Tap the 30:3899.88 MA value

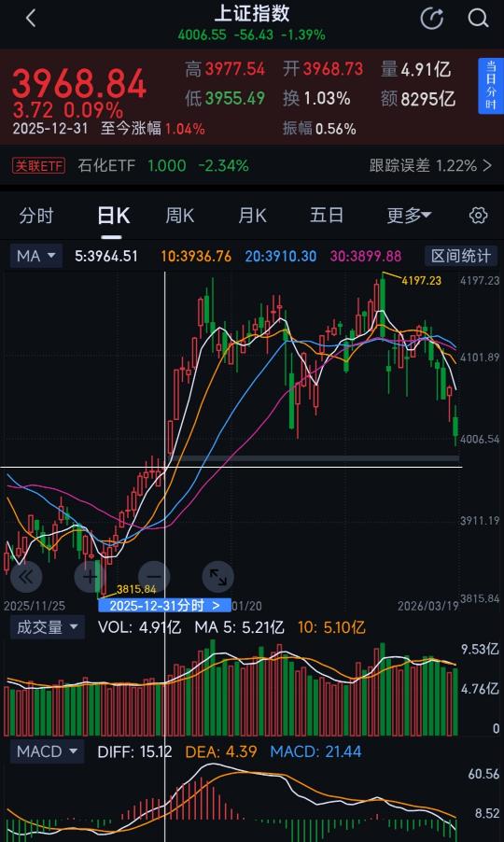pyautogui.click(x=366, y=257)
